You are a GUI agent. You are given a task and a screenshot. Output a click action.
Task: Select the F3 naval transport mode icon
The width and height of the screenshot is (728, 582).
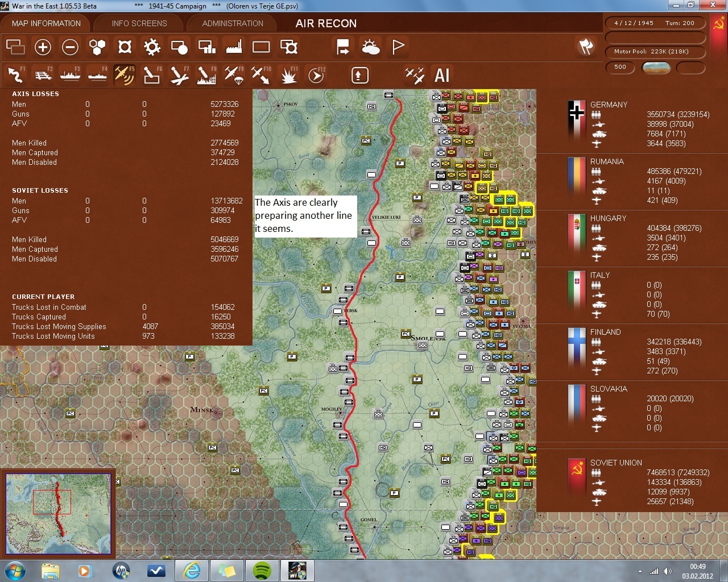70,75
